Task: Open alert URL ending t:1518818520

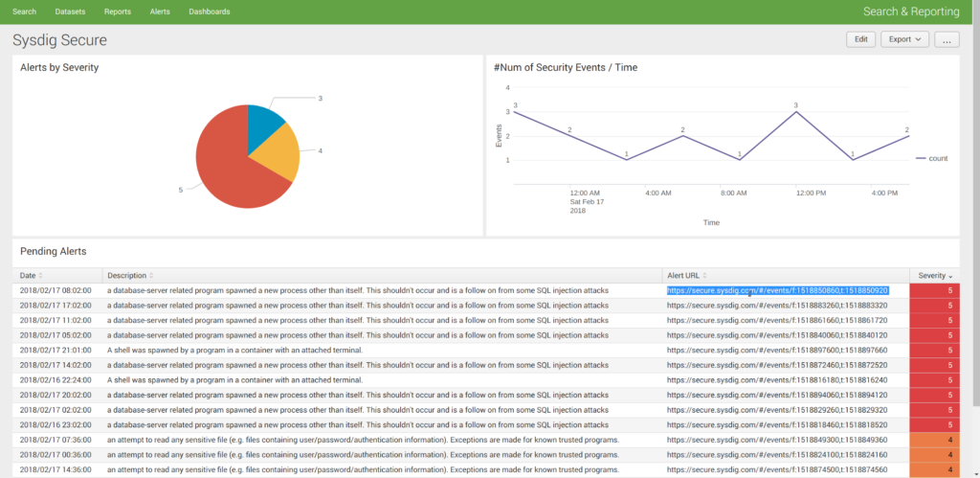Action: (x=777, y=425)
